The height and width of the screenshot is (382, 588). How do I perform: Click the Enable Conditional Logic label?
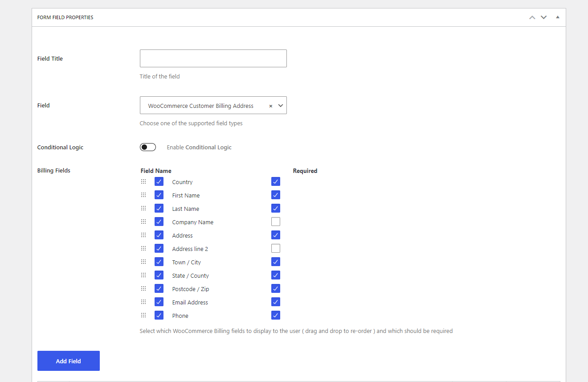(199, 148)
